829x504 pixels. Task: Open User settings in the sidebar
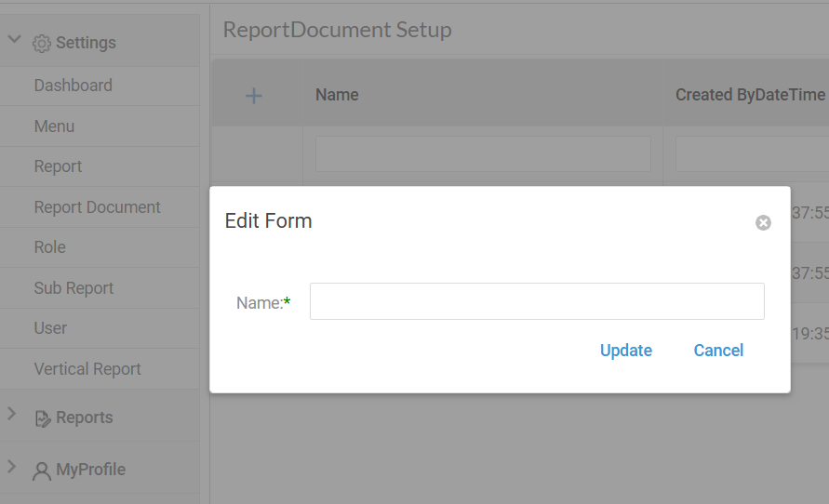(50, 328)
